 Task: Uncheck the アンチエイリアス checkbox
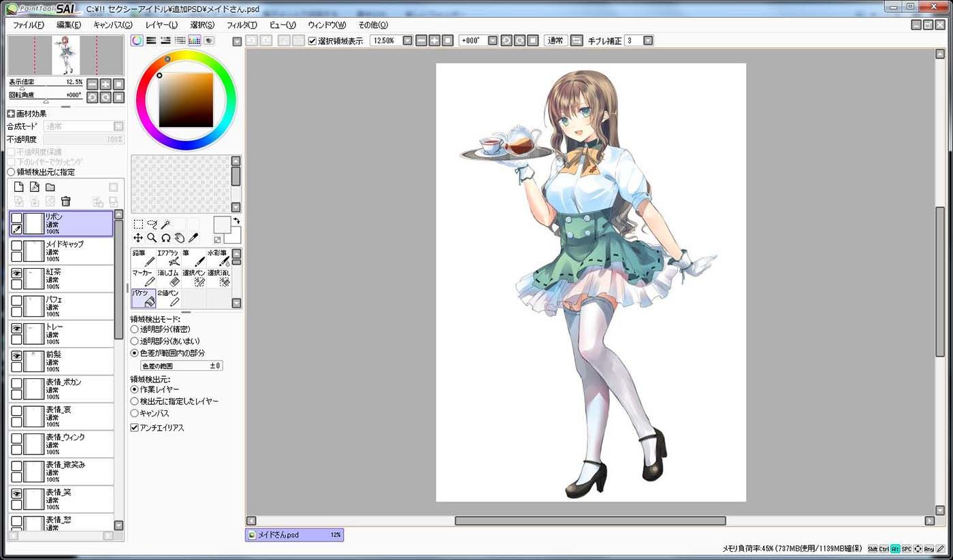pos(134,428)
